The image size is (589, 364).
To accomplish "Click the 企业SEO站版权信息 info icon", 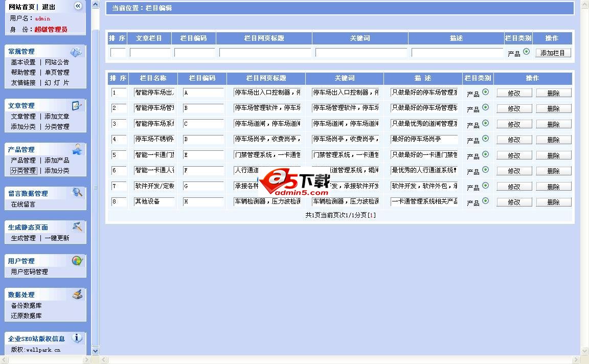I will tap(77, 338).
